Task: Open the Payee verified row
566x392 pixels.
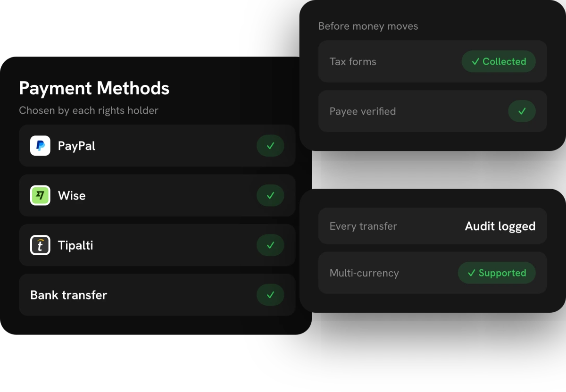Action: pyautogui.click(x=433, y=111)
